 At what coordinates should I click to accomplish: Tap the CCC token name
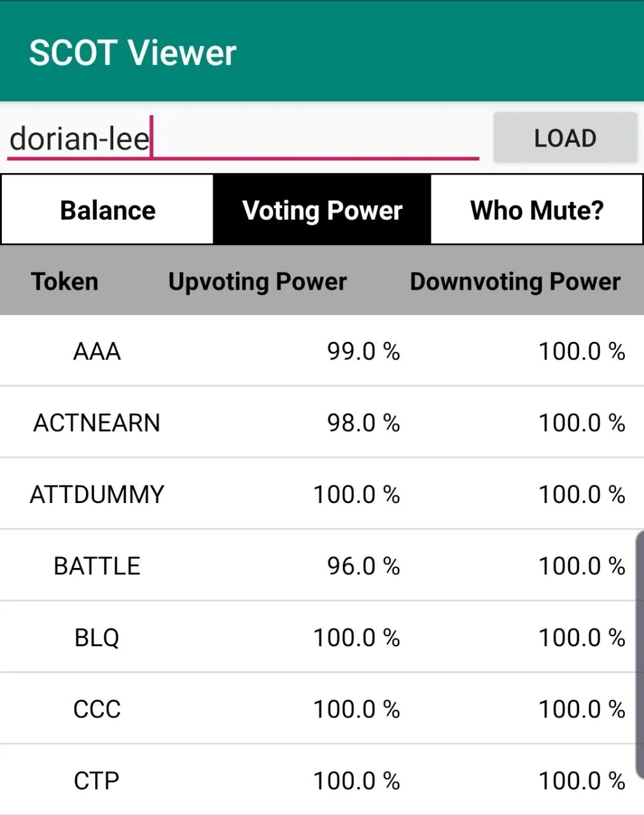[97, 709]
